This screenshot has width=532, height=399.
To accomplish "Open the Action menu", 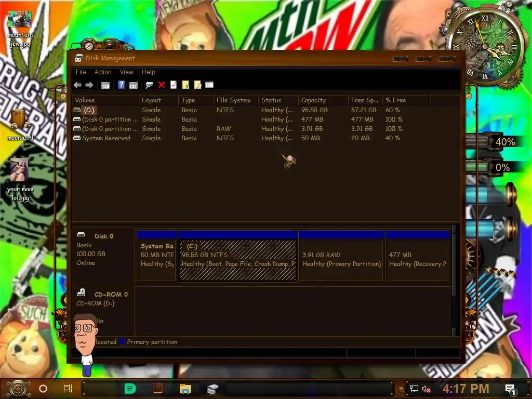I will [x=103, y=72].
